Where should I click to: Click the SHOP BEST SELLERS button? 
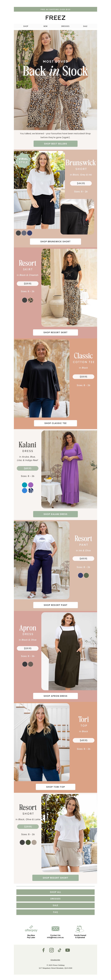pyautogui.click(x=55, y=143)
